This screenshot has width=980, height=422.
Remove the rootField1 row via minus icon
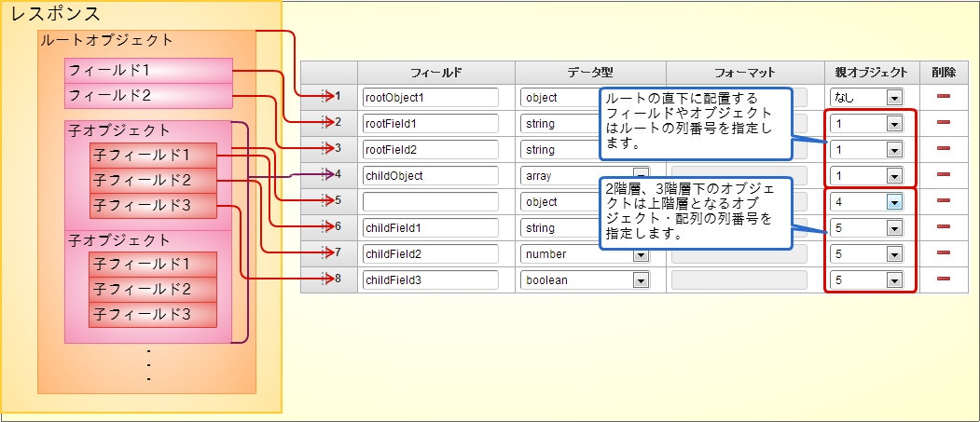click(x=943, y=122)
